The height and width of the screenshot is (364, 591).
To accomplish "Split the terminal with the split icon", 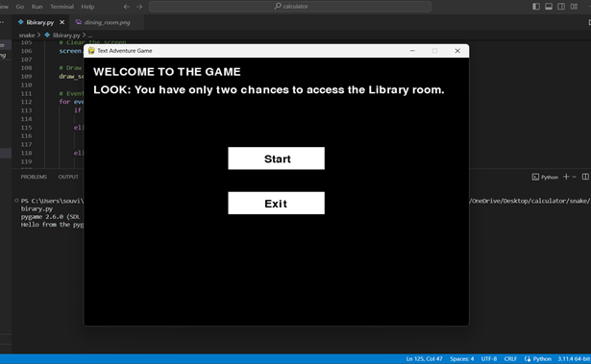I will (x=585, y=177).
